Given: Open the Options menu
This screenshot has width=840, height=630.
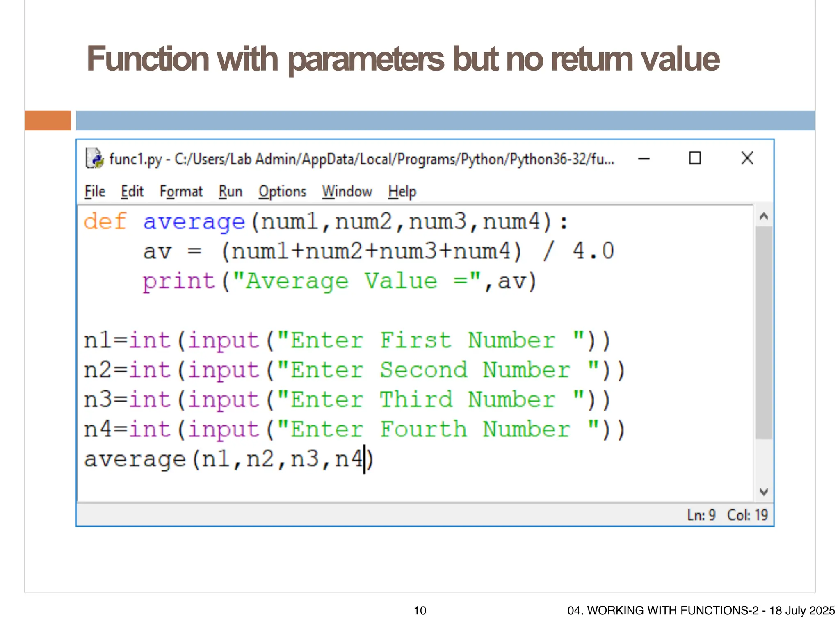Looking at the screenshot, I should click(x=282, y=192).
